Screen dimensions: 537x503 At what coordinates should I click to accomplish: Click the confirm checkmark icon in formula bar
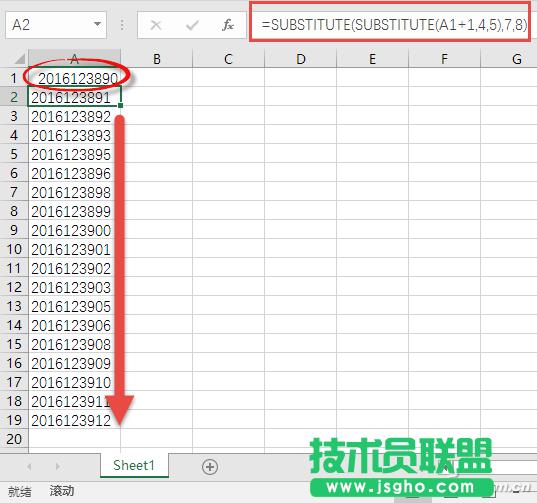tap(192, 25)
